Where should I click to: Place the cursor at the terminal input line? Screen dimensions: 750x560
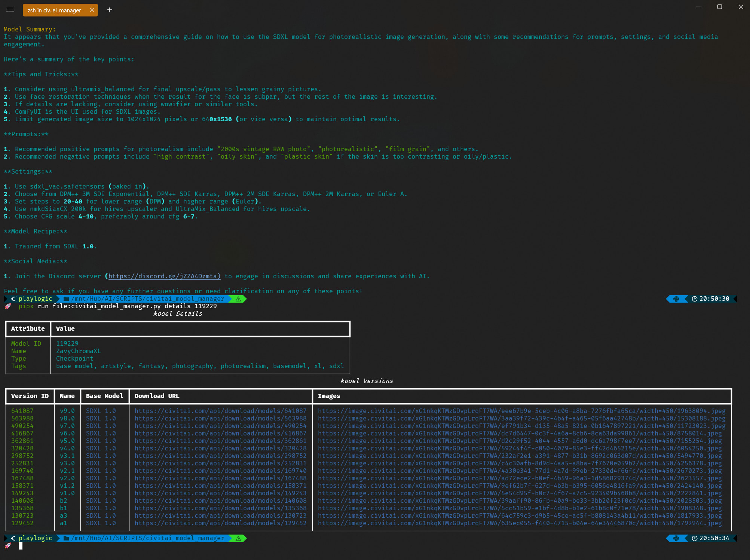coord(21,546)
